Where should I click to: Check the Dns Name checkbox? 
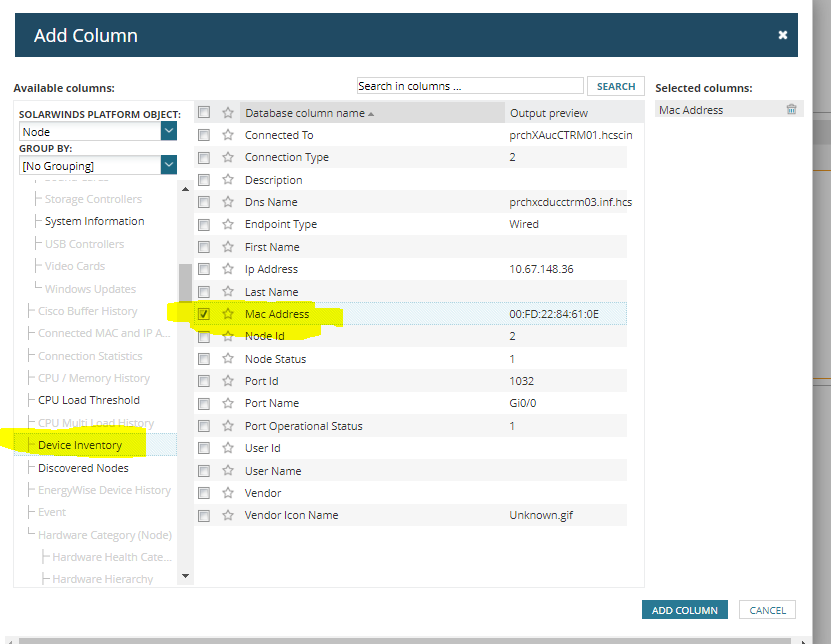(x=204, y=202)
